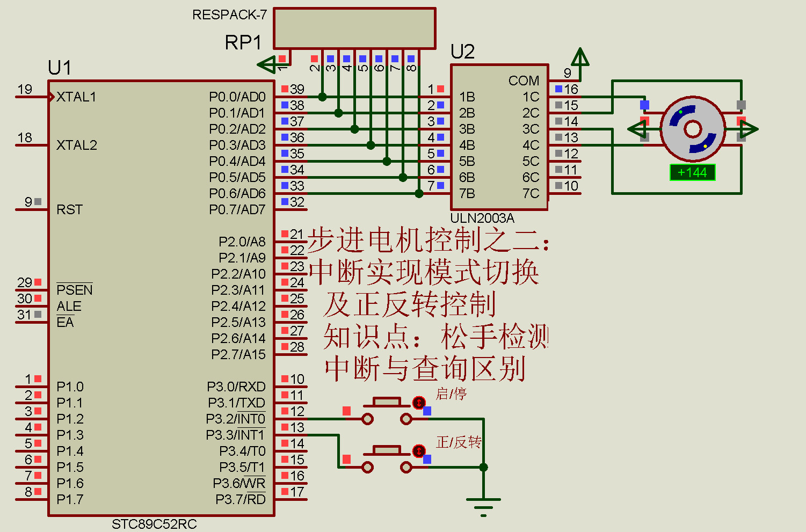Select the stepper motor symbol
806x532 pixels.
(693, 129)
